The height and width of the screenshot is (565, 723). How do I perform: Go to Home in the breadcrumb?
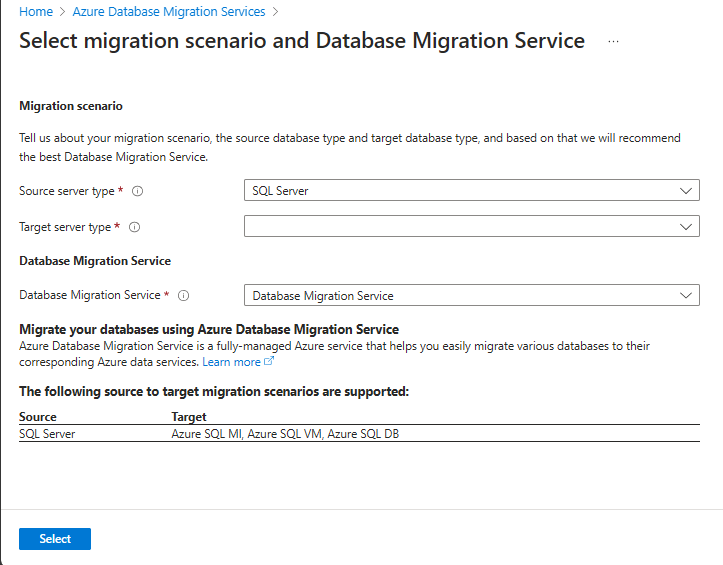tap(36, 12)
